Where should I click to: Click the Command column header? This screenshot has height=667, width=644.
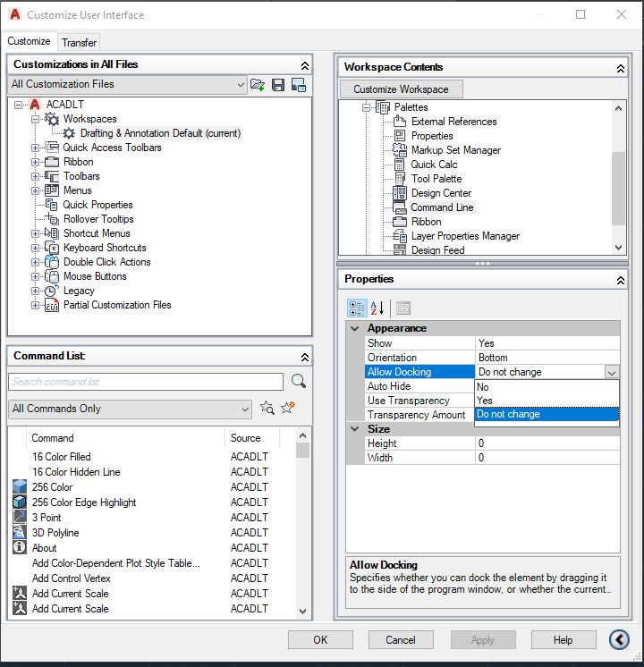click(125, 438)
